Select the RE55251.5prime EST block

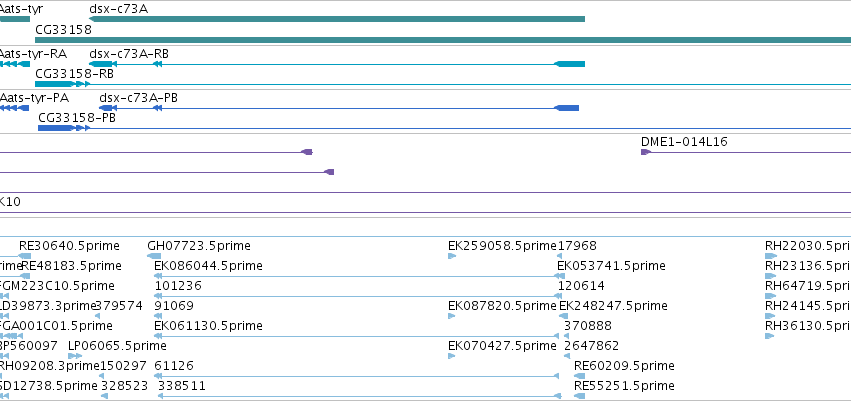[x=580, y=396]
